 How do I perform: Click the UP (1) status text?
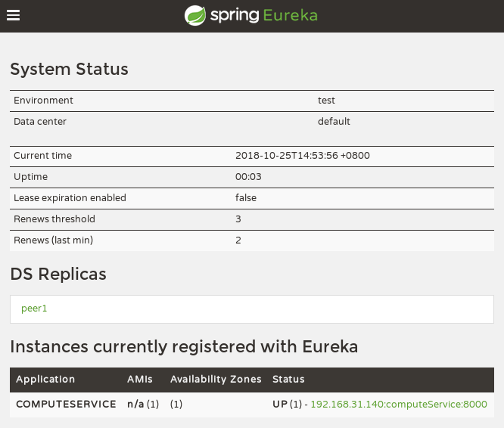click(288, 405)
